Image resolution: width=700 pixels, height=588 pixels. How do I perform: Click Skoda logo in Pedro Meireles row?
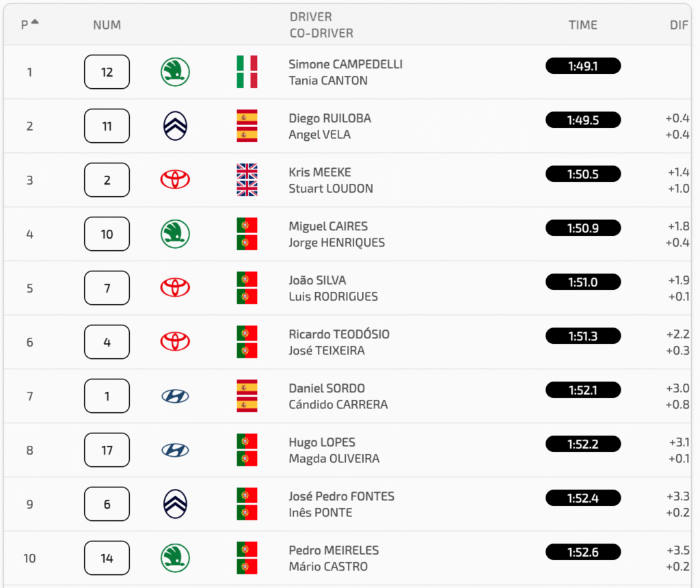coord(175,558)
